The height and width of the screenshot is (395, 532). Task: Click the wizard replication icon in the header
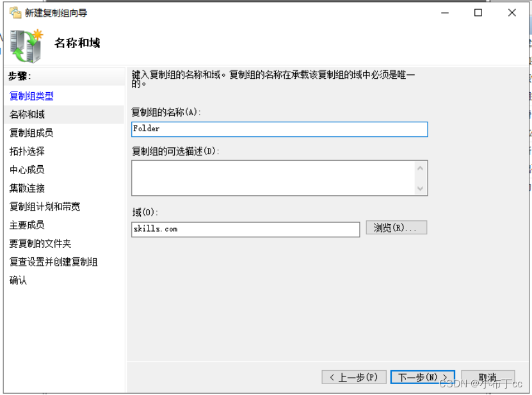pyautogui.click(x=26, y=45)
